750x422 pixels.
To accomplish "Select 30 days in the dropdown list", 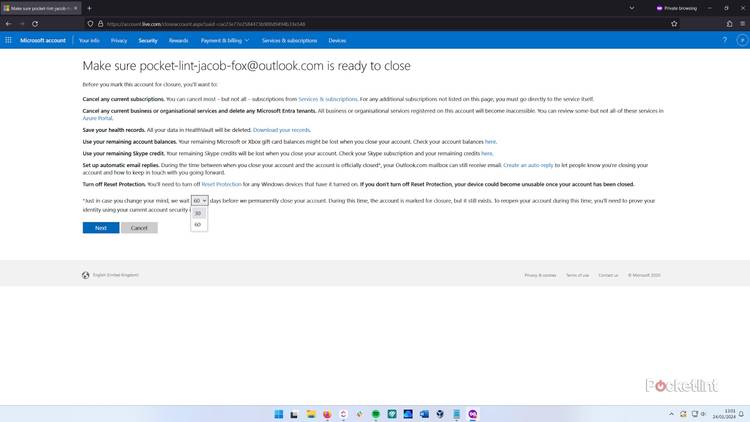I will point(199,213).
